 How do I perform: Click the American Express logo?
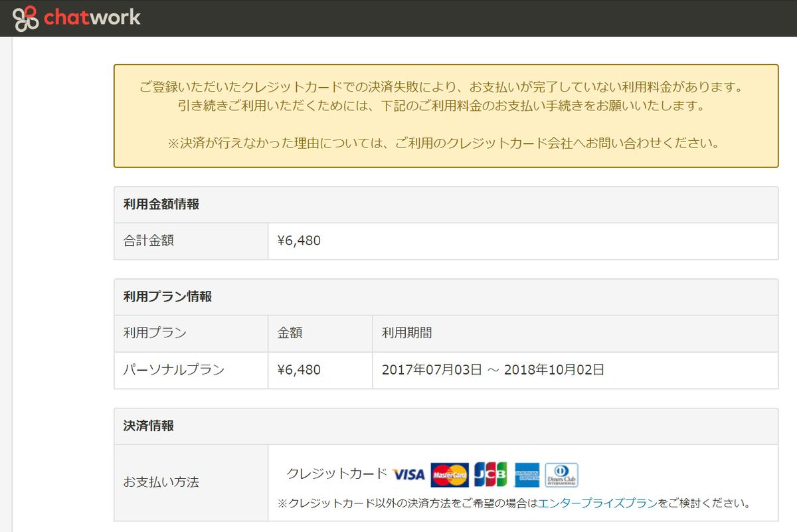tap(527, 475)
